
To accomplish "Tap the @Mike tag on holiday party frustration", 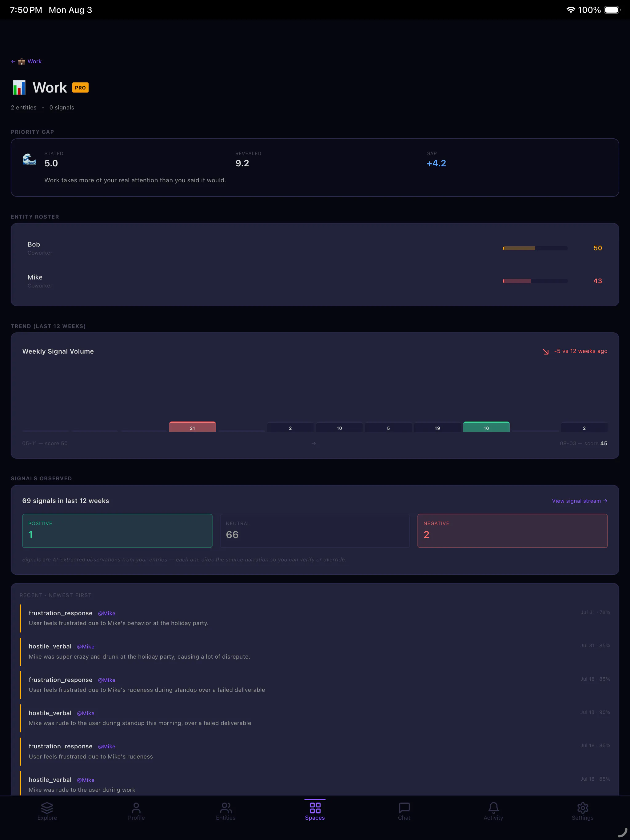I will (107, 613).
